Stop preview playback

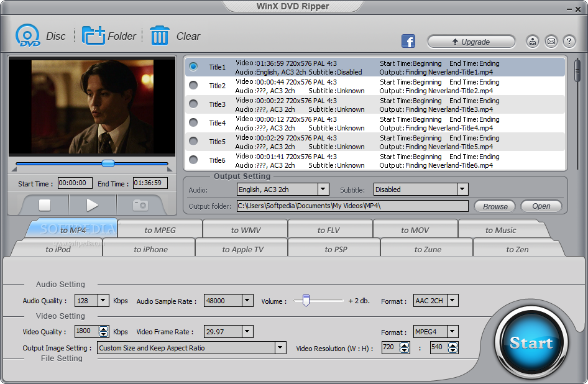pos(45,205)
